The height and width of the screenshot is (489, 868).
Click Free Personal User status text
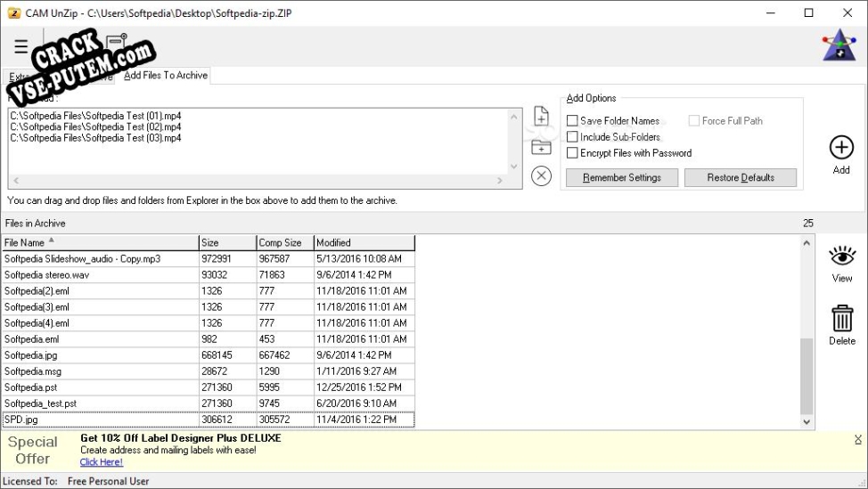(x=108, y=481)
